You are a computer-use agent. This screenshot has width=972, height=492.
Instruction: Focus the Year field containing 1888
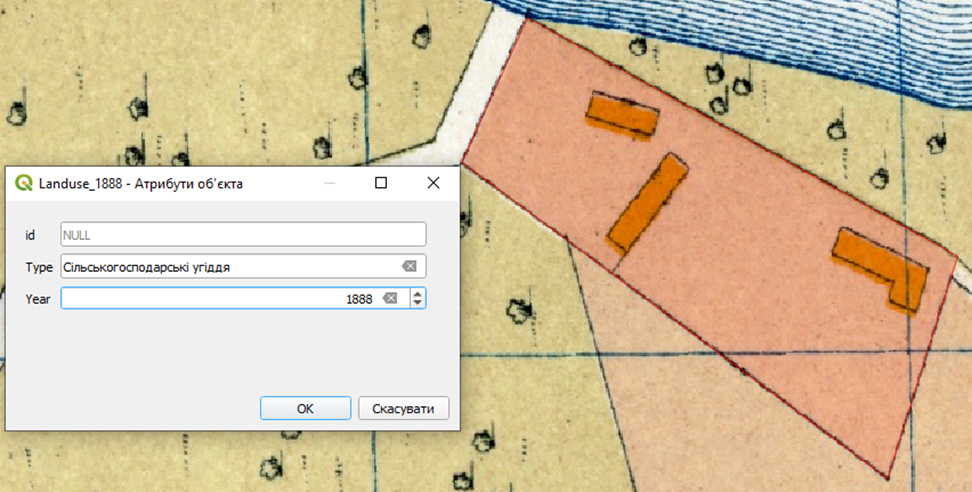tap(218, 298)
